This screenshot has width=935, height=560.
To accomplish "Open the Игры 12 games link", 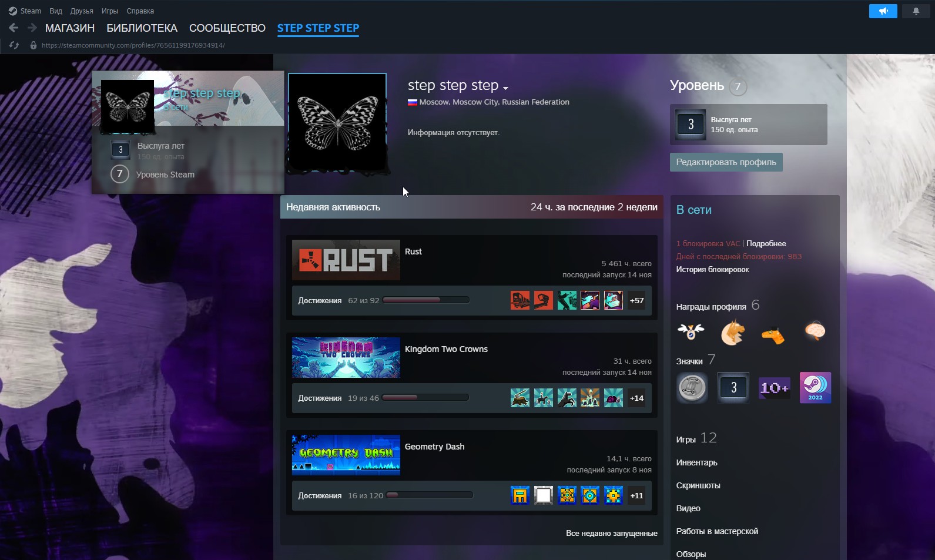I will (x=696, y=439).
